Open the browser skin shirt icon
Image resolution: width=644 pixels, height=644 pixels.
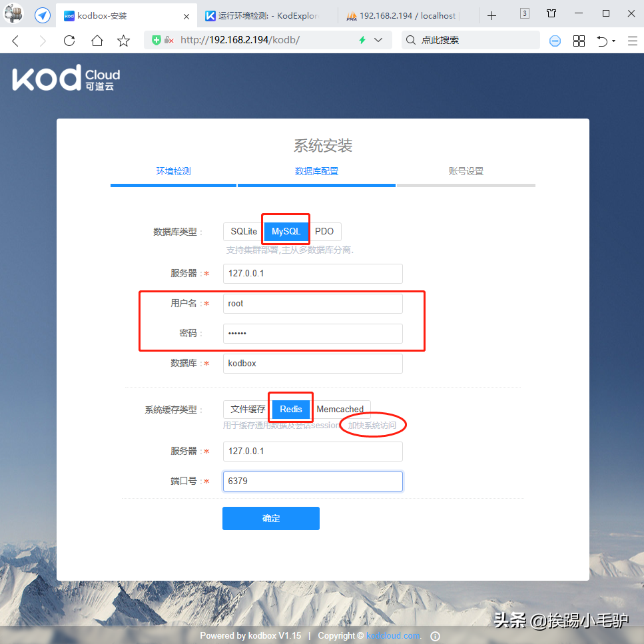[x=551, y=13]
